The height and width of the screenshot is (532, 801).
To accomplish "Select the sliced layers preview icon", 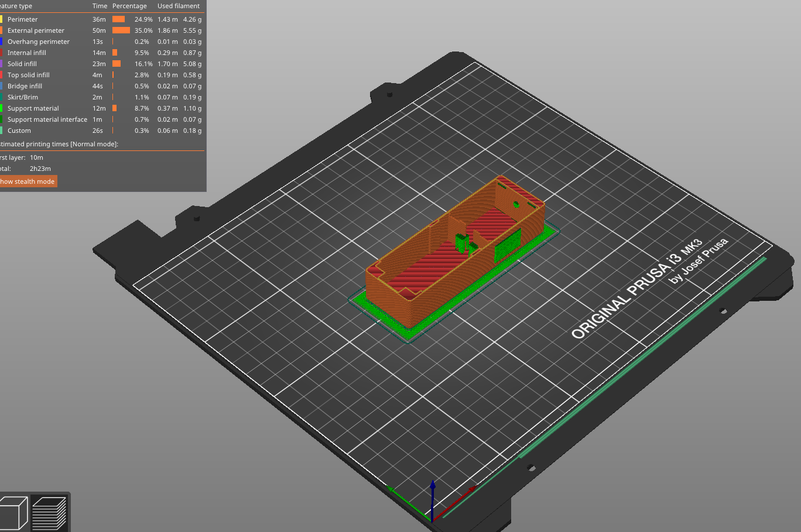I will (x=49, y=513).
